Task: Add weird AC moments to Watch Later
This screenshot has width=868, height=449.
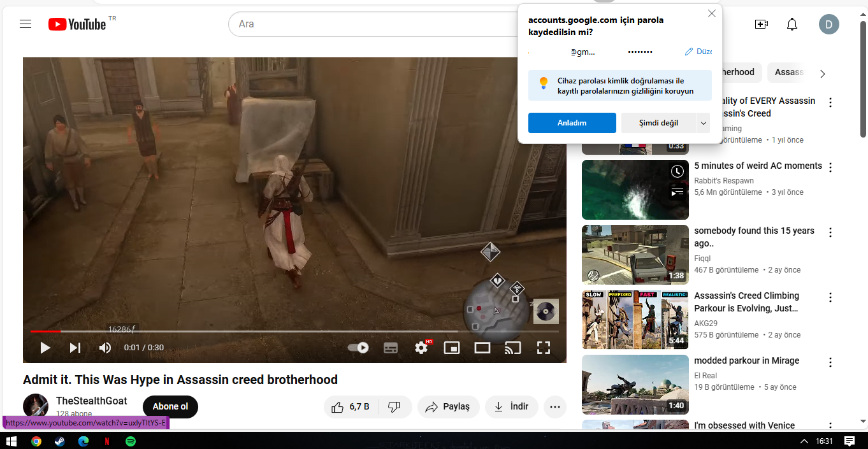Action: 677,171
